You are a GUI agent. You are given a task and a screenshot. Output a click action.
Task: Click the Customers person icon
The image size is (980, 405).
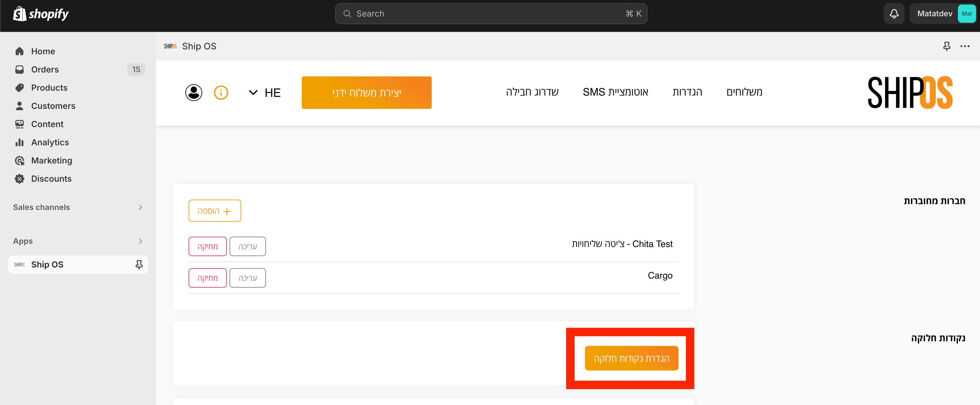tap(20, 106)
